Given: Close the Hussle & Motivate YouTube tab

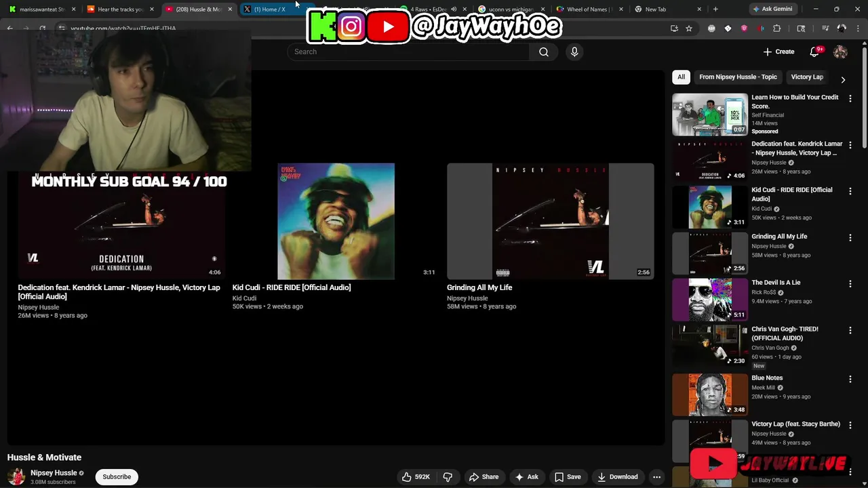Looking at the screenshot, I should click(230, 9).
